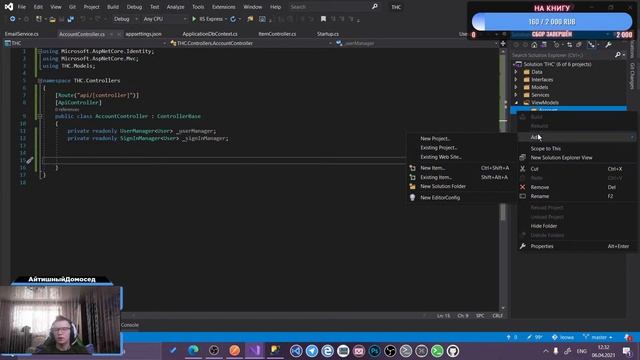Click the Solution Explorer search magnifier icon
The image size is (640, 360).
click(x=618, y=55)
